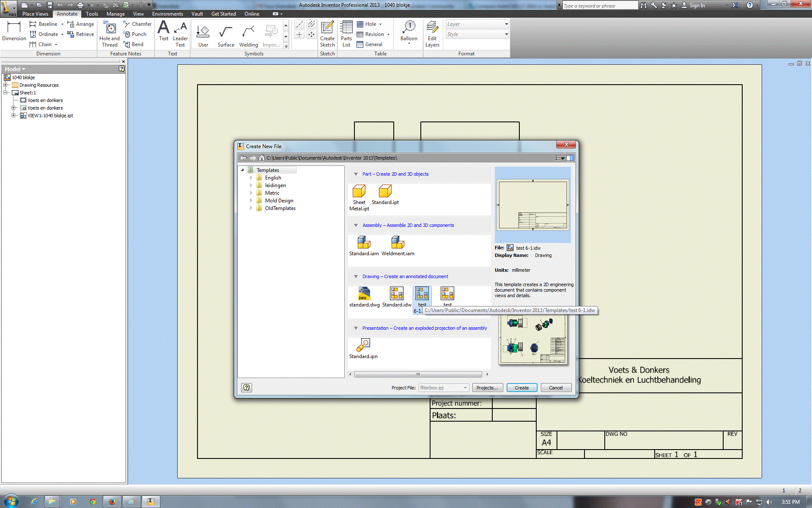
Task: Click the Leader Text tool
Action: click(x=180, y=34)
